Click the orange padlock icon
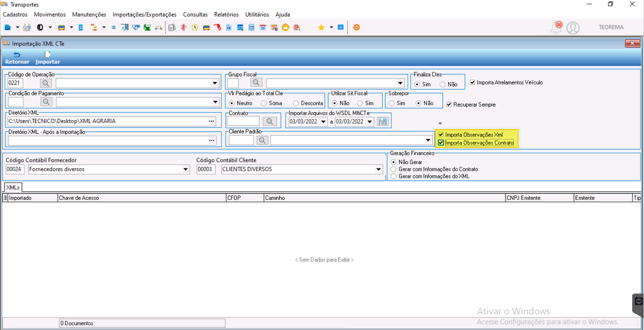 (x=285, y=27)
